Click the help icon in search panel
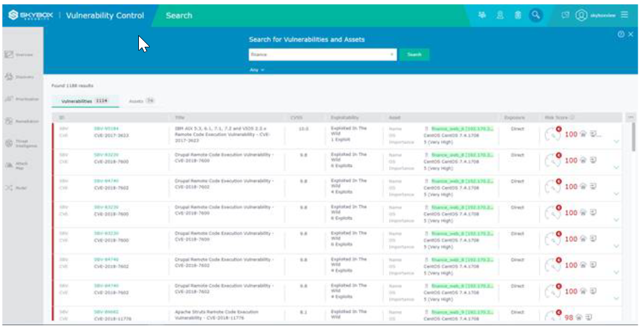The width and height of the screenshot is (644, 329). [x=621, y=35]
